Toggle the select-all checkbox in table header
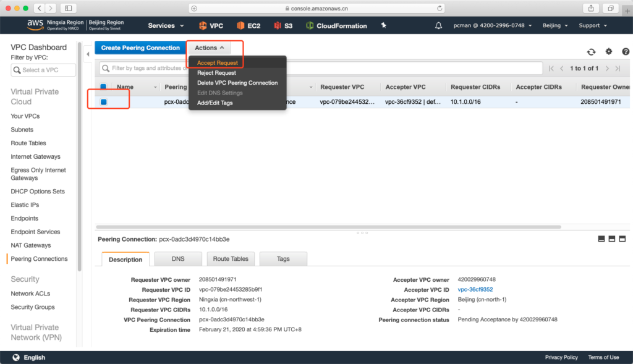This screenshot has height=364, width=633. coord(103,87)
